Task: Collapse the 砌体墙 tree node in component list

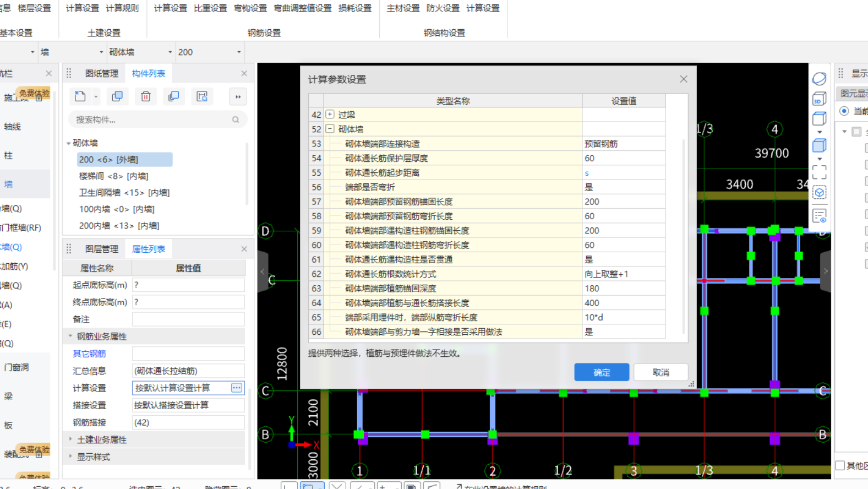Action: point(69,143)
